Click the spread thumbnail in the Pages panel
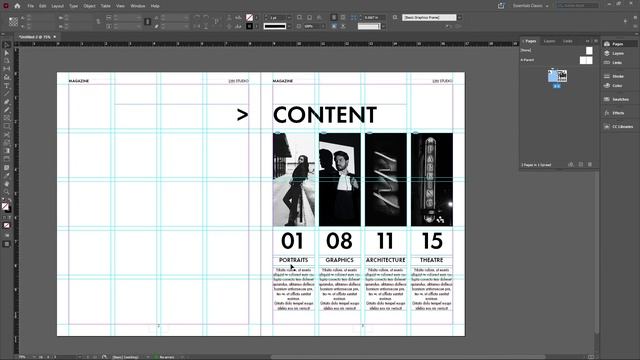 557,76
